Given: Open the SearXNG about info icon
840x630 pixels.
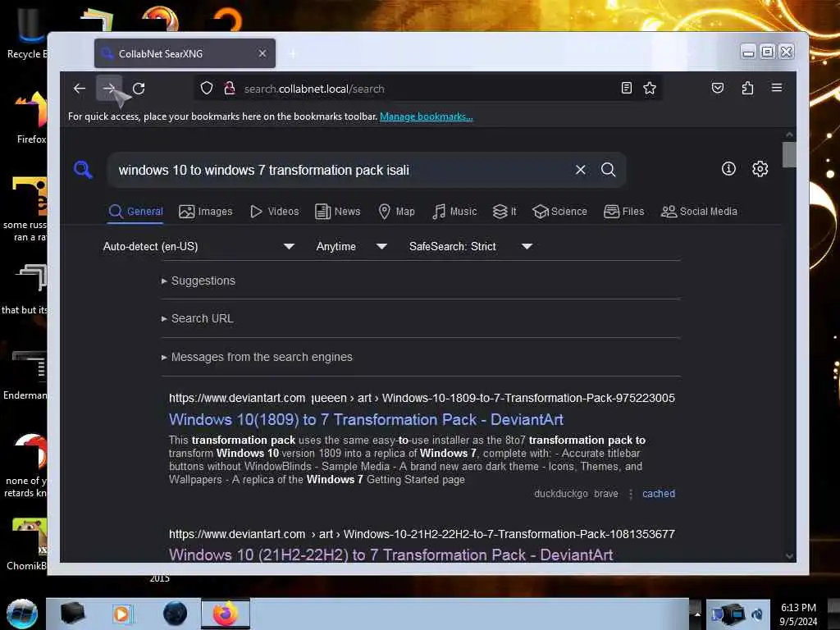Looking at the screenshot, I should (728, 169).
